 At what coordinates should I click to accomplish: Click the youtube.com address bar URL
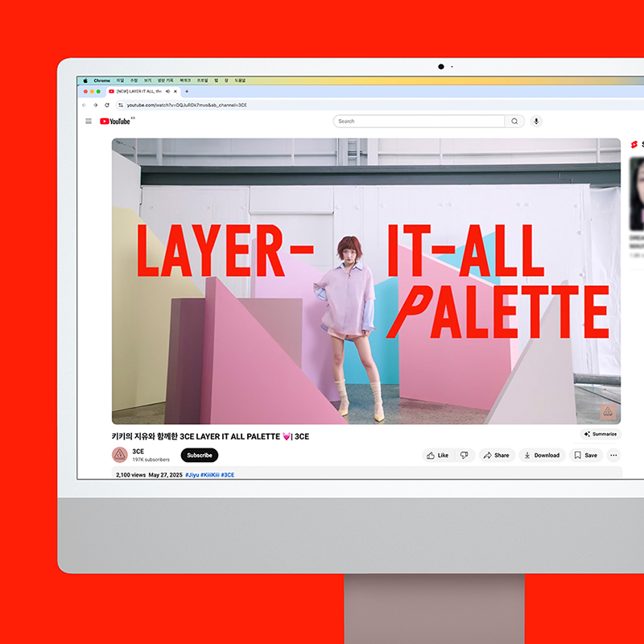point(187,105)
